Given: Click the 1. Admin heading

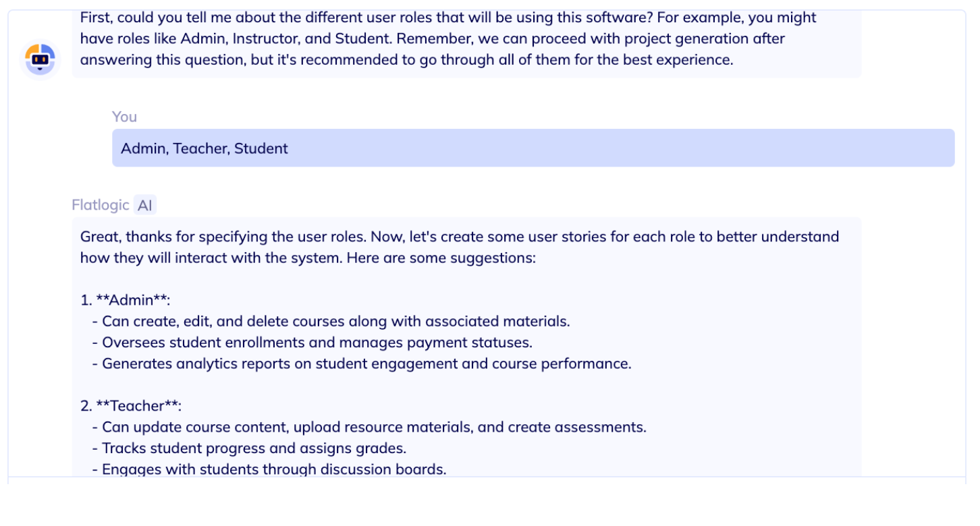Looking at the screenshot, I should pyautogui.click(x=126, y=300).
